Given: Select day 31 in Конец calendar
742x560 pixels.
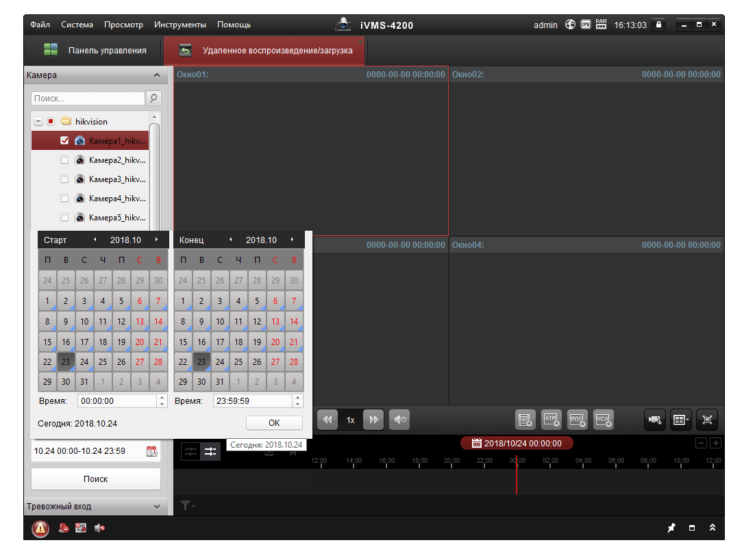Looking at the screenshot, I should pos(220,382).
